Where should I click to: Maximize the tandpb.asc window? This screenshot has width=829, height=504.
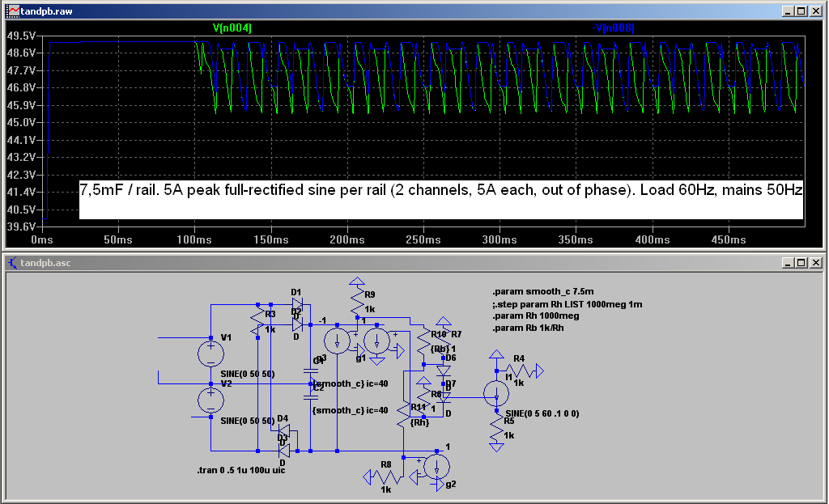(x=801, y=263)
